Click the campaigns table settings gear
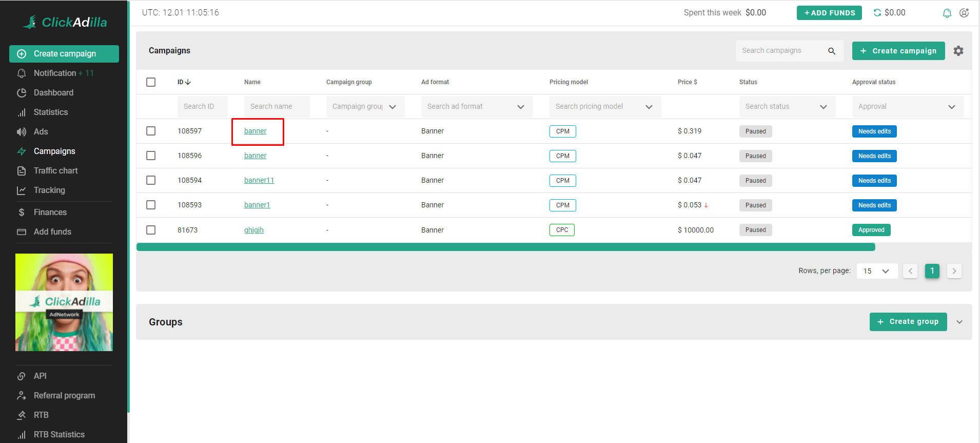980x443 pixels. [x=958, y=51]
